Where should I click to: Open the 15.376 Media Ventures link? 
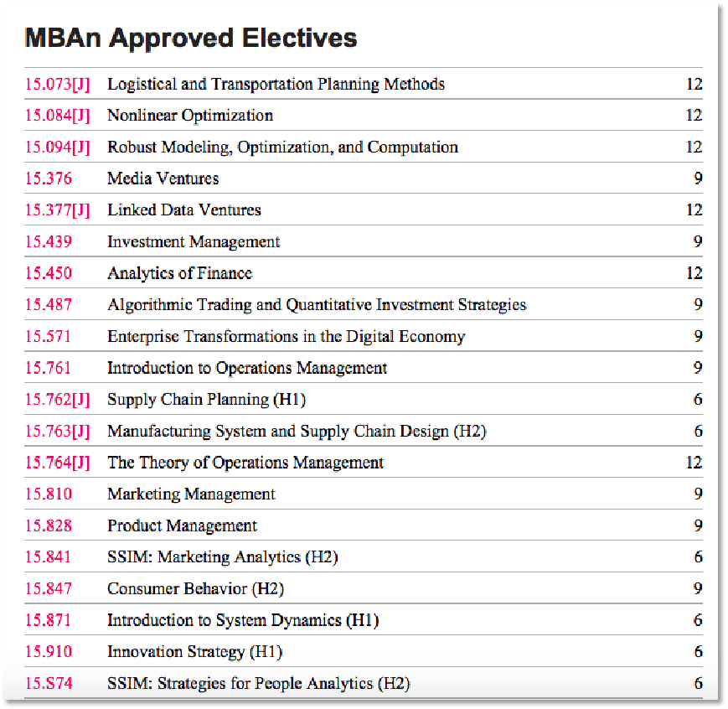coord(49,179)
